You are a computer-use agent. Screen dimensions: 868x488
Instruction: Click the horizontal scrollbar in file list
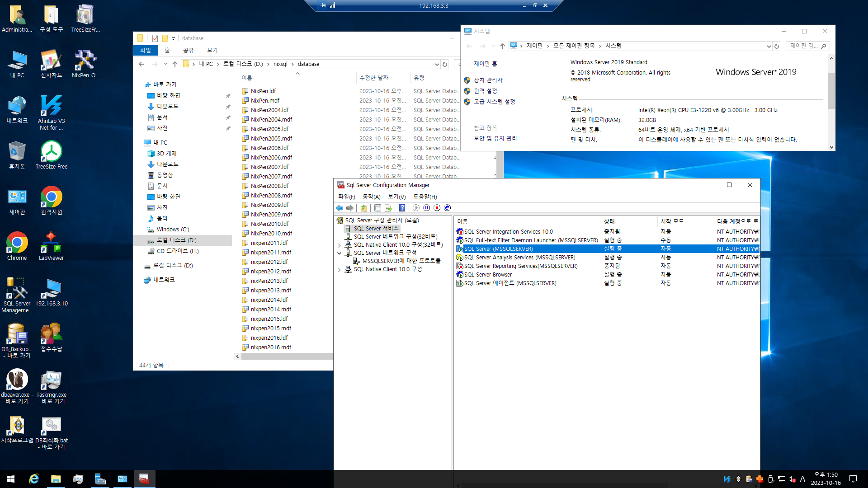pyautogui.click(x=287, y=357)
